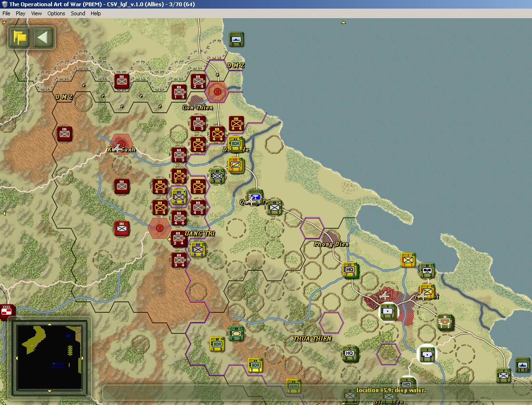
Task: Click the minimap's bottom scroll arrow
Action: pos(50,391)
